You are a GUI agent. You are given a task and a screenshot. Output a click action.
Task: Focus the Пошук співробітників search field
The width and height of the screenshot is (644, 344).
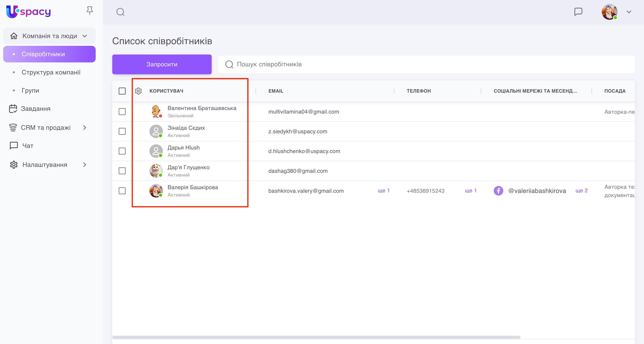click(425, 64)
